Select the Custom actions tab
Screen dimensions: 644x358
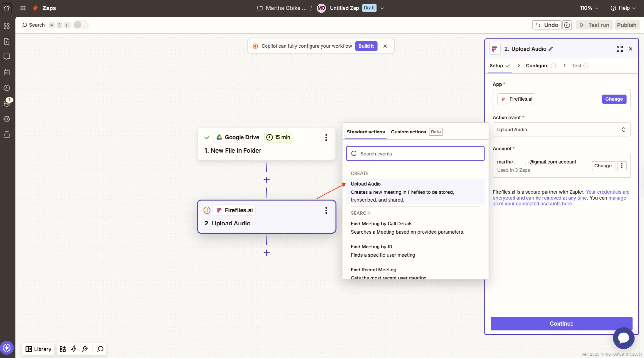409,132
